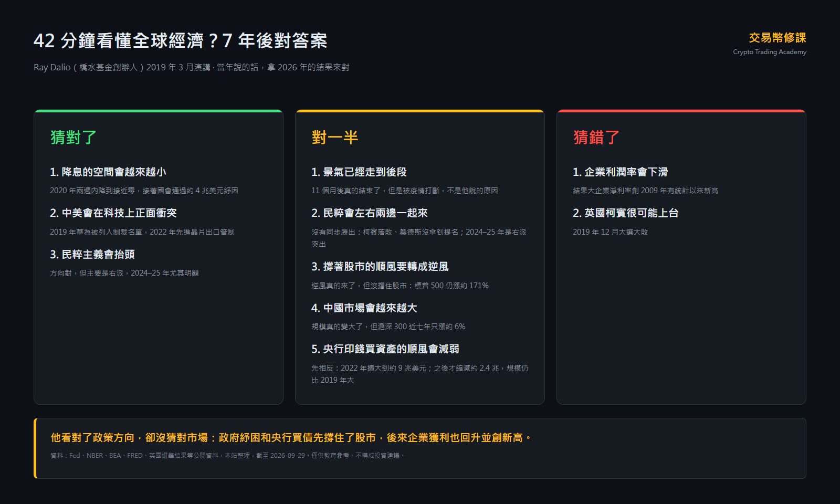Click the source line '資料：Fed、NBER、BEA、FRED'
The image size is (840, 504).
click(x=228, y=456)
